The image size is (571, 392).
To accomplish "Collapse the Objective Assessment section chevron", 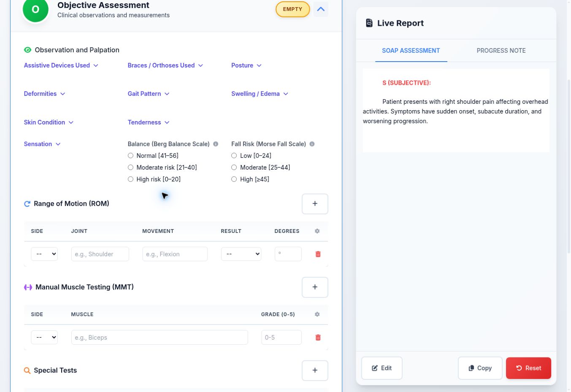I will (321, 9).
